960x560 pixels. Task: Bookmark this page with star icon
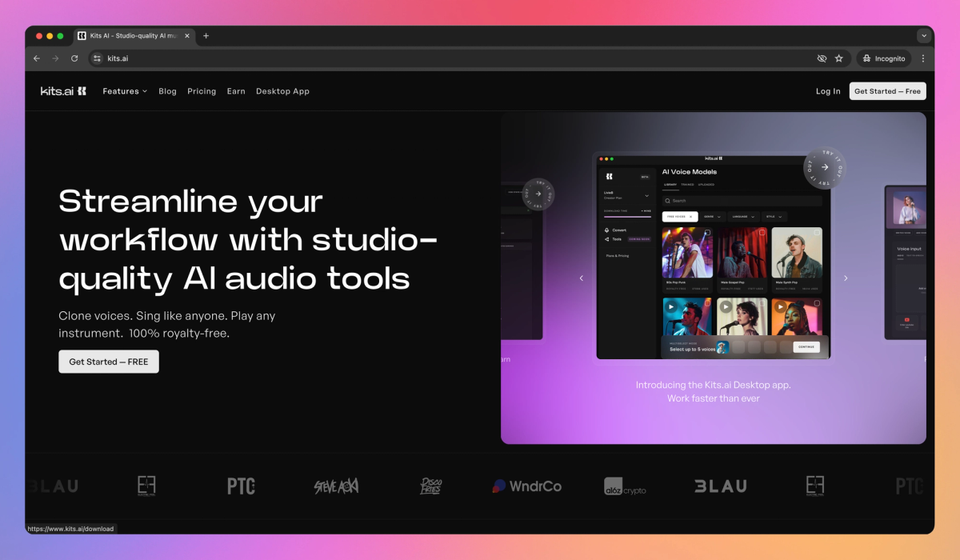tap(839, 58)
